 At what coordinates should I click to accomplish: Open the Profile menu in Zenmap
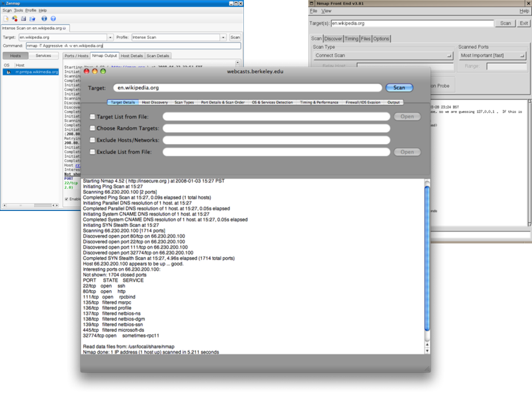click(x=30, y=10)
